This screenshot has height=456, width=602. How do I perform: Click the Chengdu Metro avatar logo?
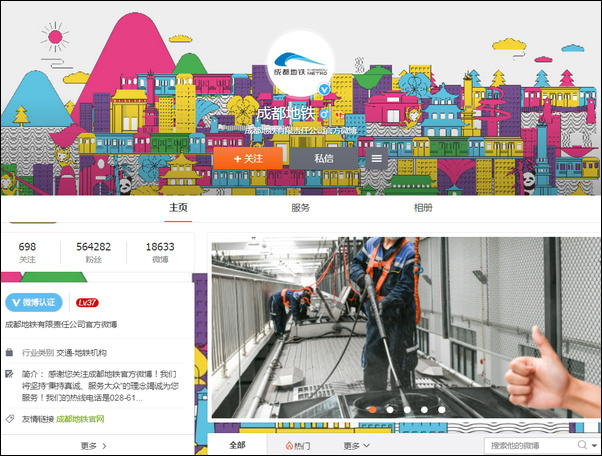point(301,64)
